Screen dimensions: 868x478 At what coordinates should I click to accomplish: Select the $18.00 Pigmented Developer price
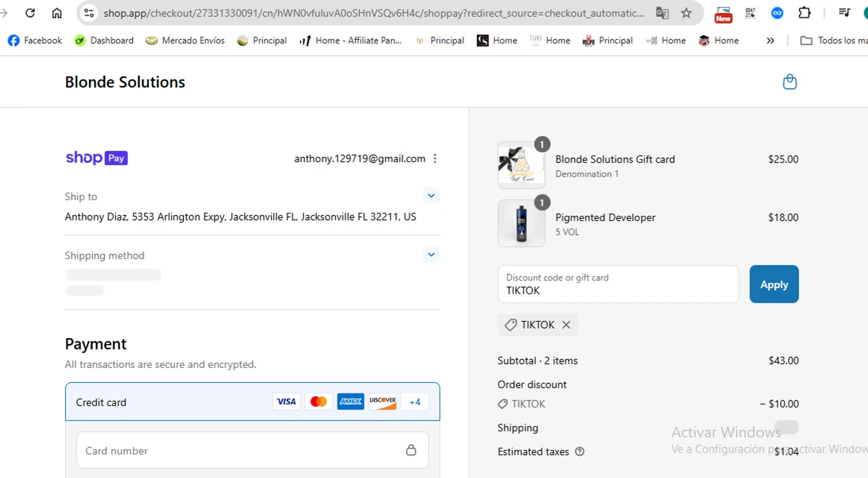pos(784,218)
